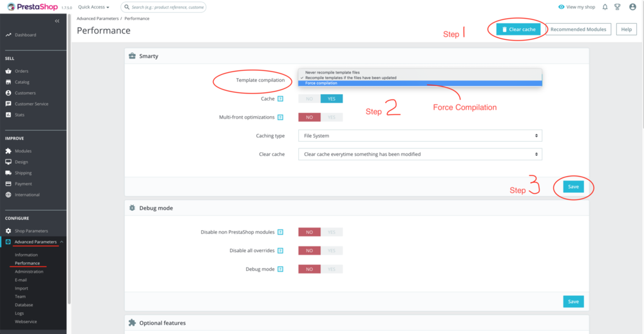The height and width of the screenshot is (334, 644).
Task: Open Dashboard via its trend icon
Action: pyautogui.click(x=8, y=35)
